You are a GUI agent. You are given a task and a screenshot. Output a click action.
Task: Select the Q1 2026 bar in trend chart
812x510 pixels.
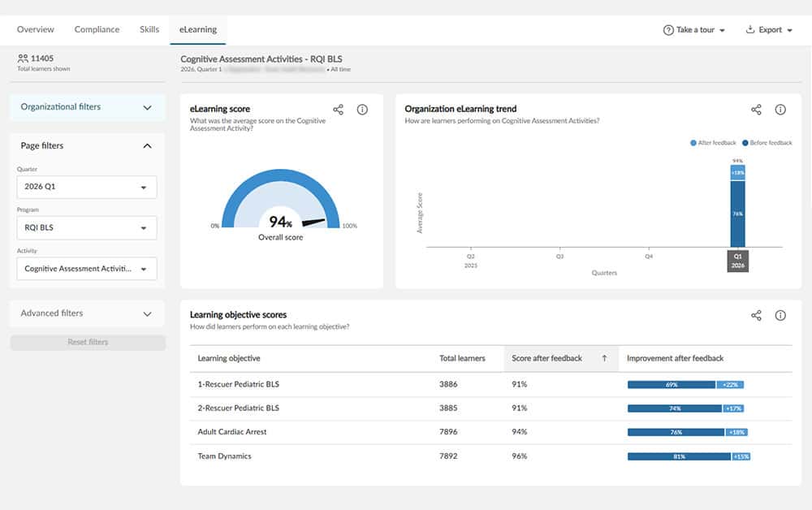pos(737,213)
